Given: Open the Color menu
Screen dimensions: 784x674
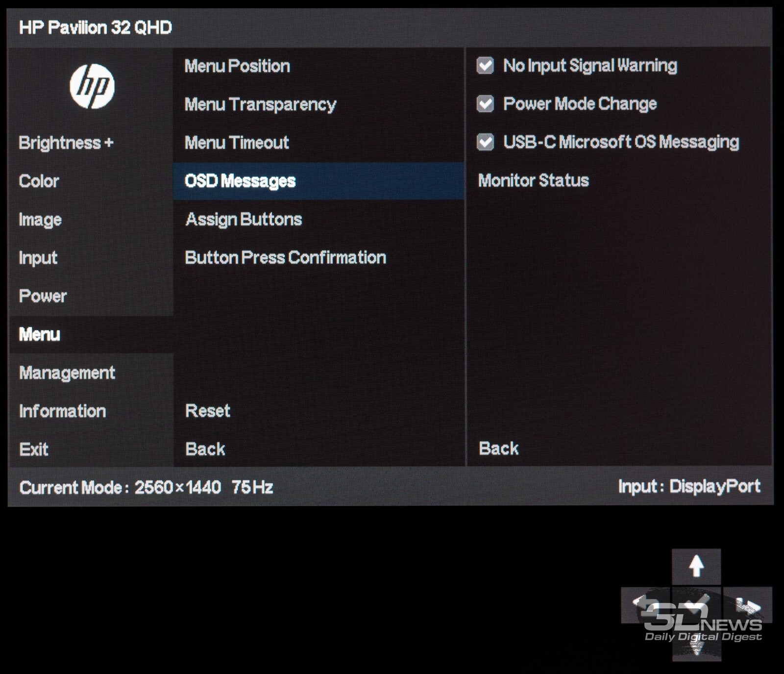Looking at the screenshot, I should [x=39, y=181].
